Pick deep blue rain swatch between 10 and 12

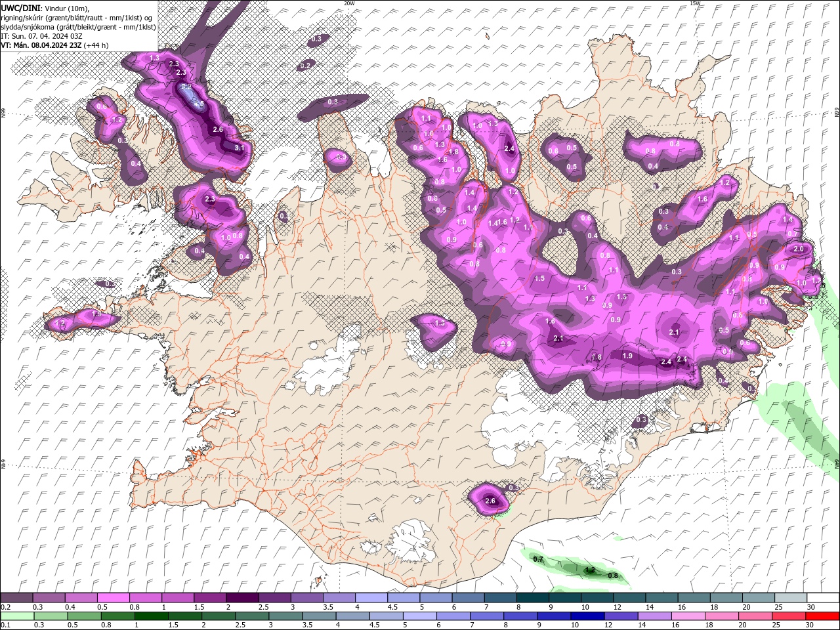tap(588, 616)
